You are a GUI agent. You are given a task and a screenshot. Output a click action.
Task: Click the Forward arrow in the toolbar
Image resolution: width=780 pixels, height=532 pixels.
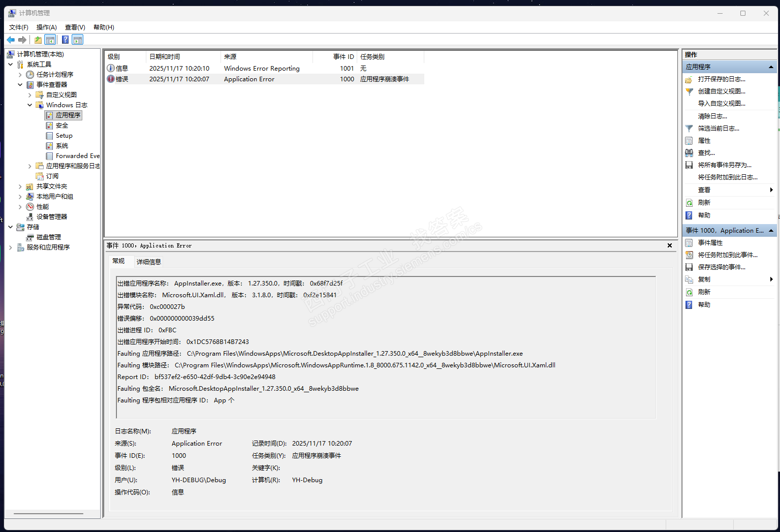(x=22, y=40)
